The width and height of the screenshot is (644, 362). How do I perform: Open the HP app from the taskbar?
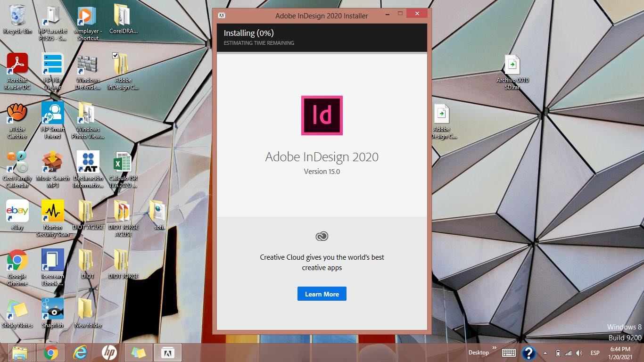point(109,353)
